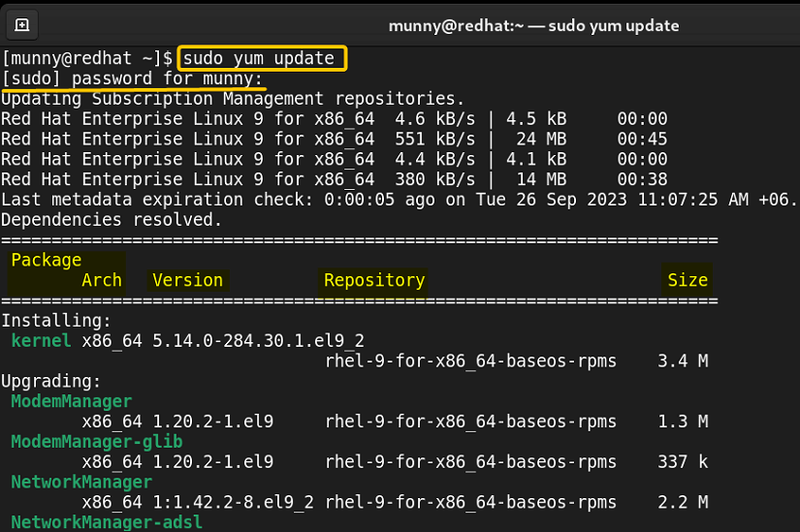Click the 'kernel' package name
This screenshot has width=800, height=532.
click(x=42, y=341)
